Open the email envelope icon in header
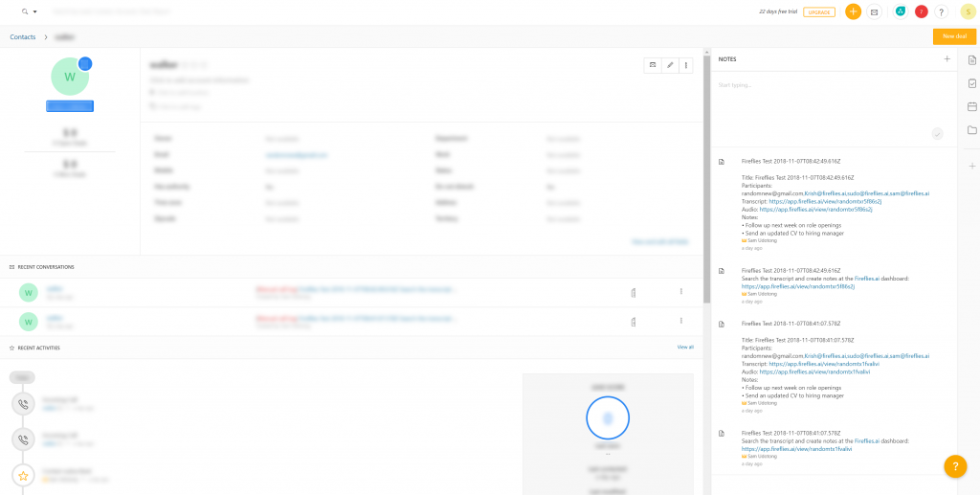 874,11
